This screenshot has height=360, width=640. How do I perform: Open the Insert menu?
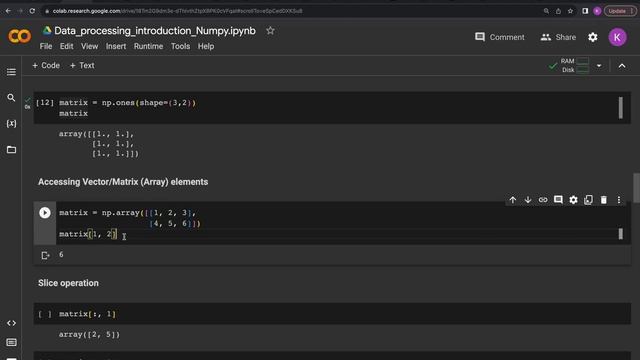pyautogui.click(x=116, y=46)
